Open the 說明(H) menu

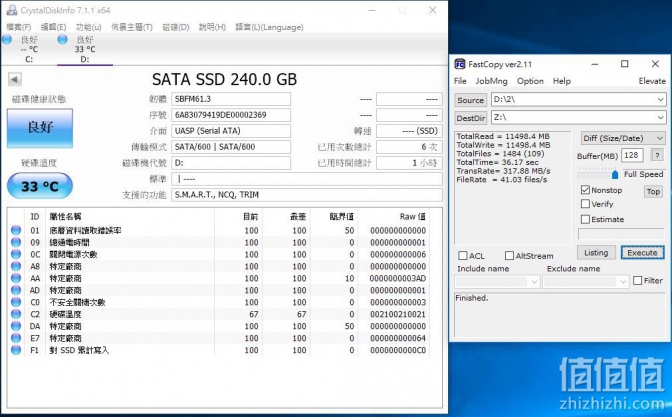212,27
